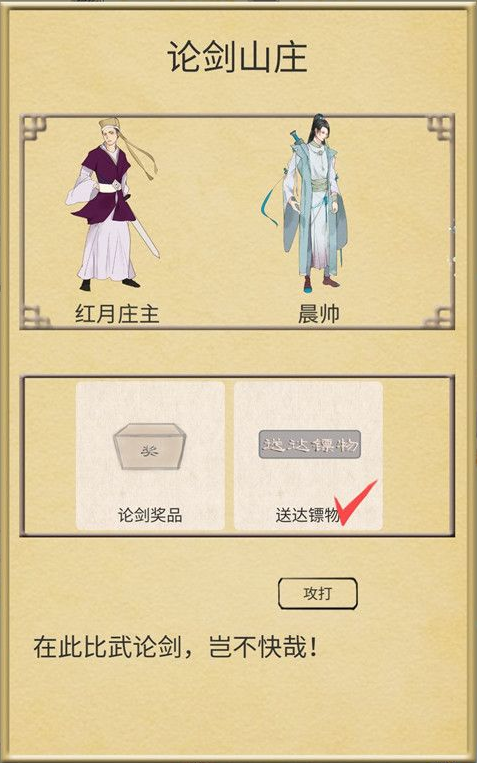Open the 论剑奖品 reward box icon

click(149, 446)
